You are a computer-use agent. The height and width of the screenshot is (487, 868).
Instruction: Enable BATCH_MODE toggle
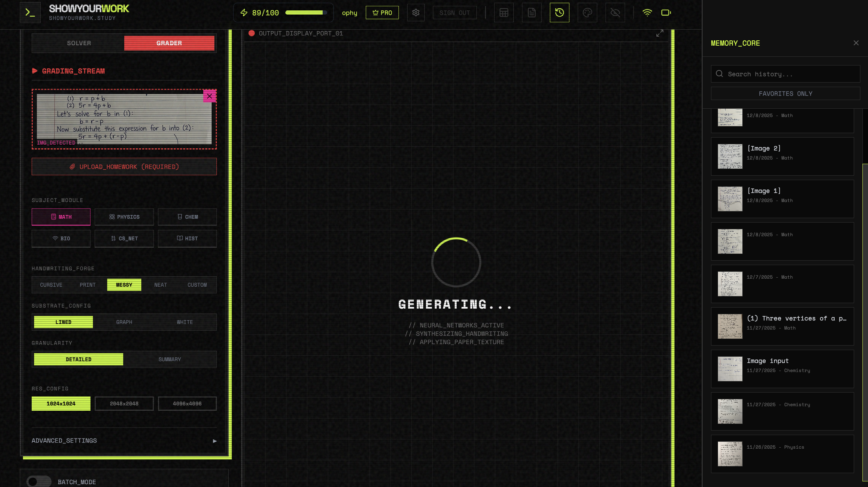pyautogui.click(x=39, y=481)
